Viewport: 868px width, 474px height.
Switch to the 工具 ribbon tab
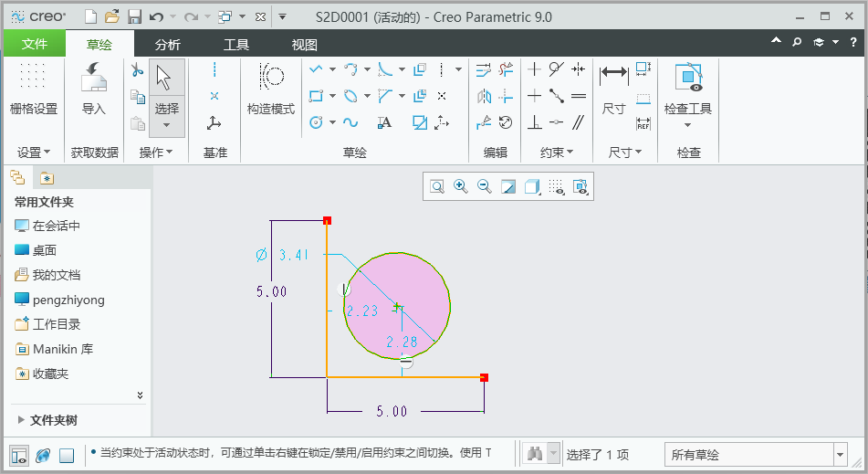236,45
